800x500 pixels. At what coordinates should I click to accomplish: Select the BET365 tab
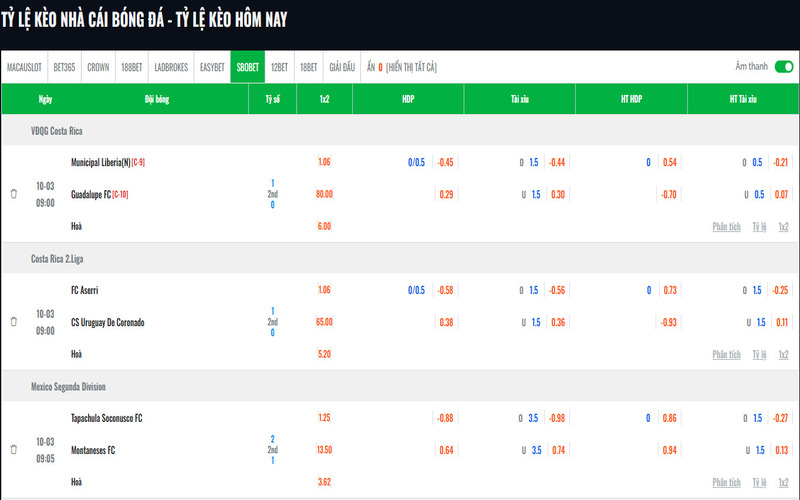point(65,67)
